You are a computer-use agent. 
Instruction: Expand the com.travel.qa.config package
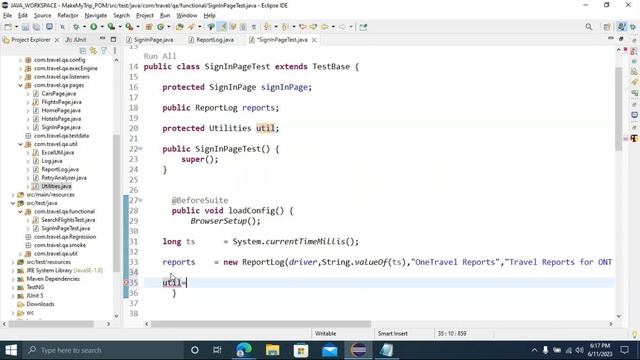point(20,60)
